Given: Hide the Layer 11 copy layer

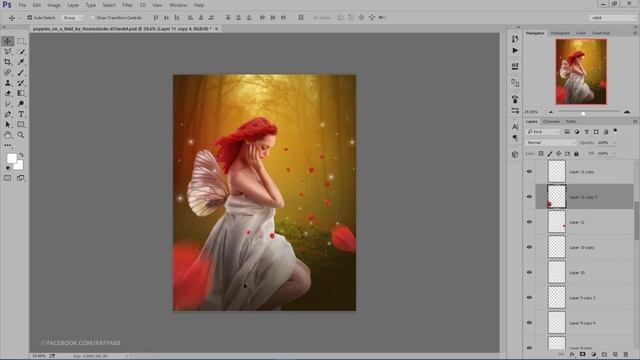Looking at the screenshot, I should click(529, 171).
